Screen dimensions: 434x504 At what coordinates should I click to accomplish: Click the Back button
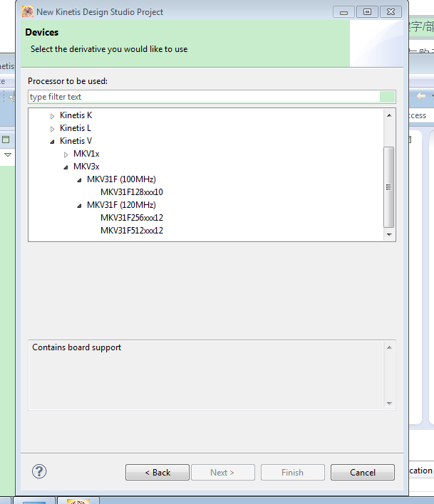pyautogui.click(x=157, y=472)
